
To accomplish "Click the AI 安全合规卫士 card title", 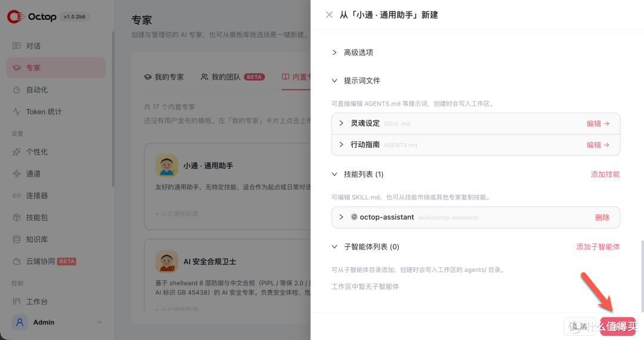I will point(209,262).
